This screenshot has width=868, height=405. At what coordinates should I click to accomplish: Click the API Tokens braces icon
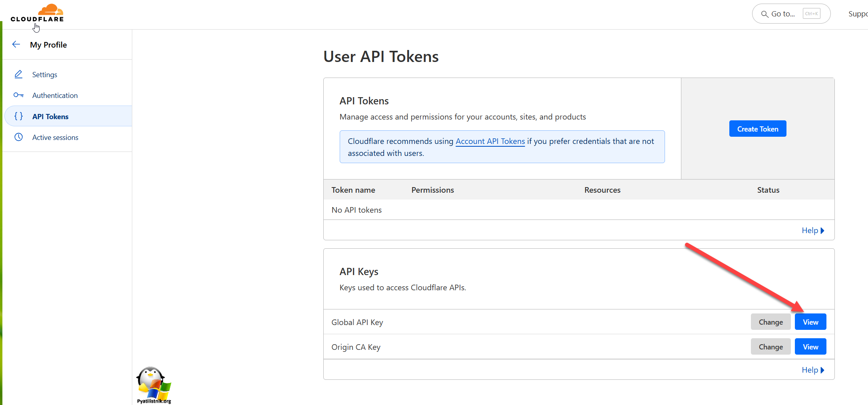point(18,116)
